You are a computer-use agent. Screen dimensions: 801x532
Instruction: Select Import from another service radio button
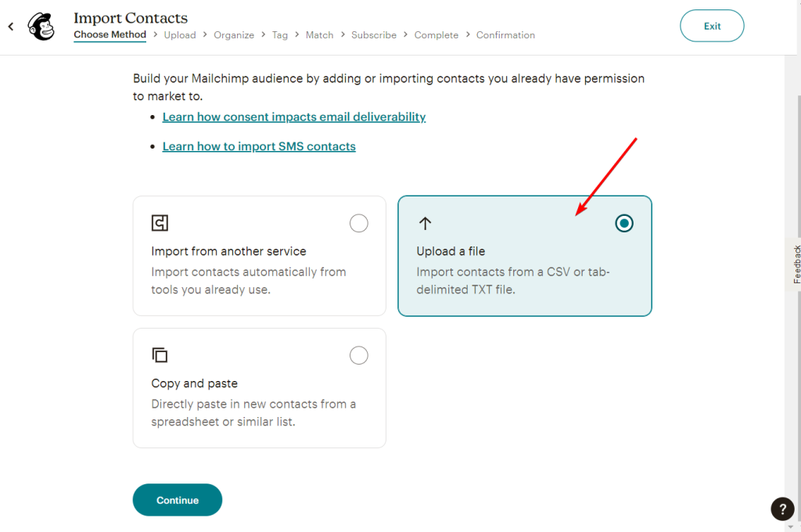pyautogui.click(x=358, y=223)
